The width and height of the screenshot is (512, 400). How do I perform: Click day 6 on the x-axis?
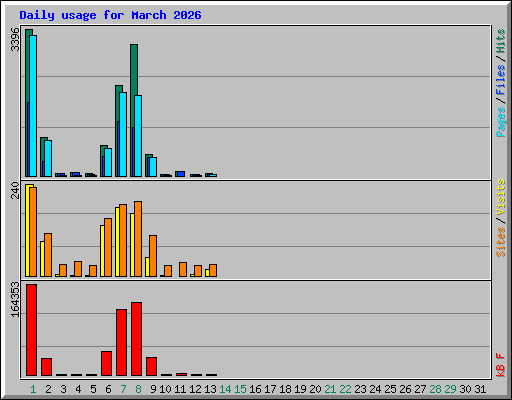108,389
